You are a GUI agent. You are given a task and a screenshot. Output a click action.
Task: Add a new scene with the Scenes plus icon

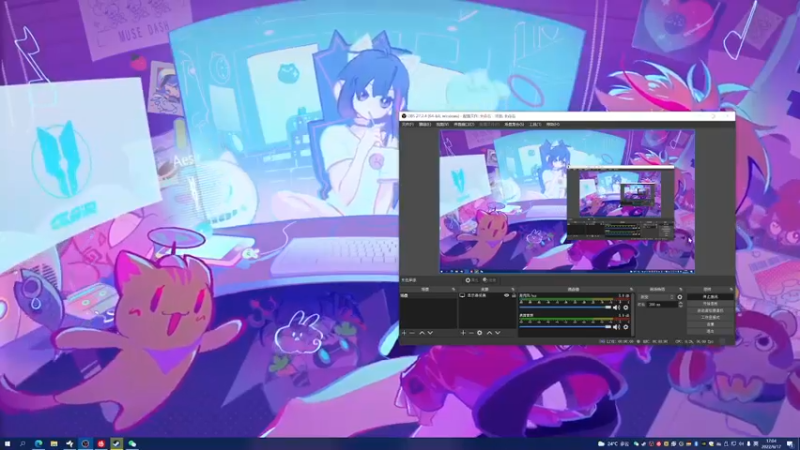coord(404,333)
